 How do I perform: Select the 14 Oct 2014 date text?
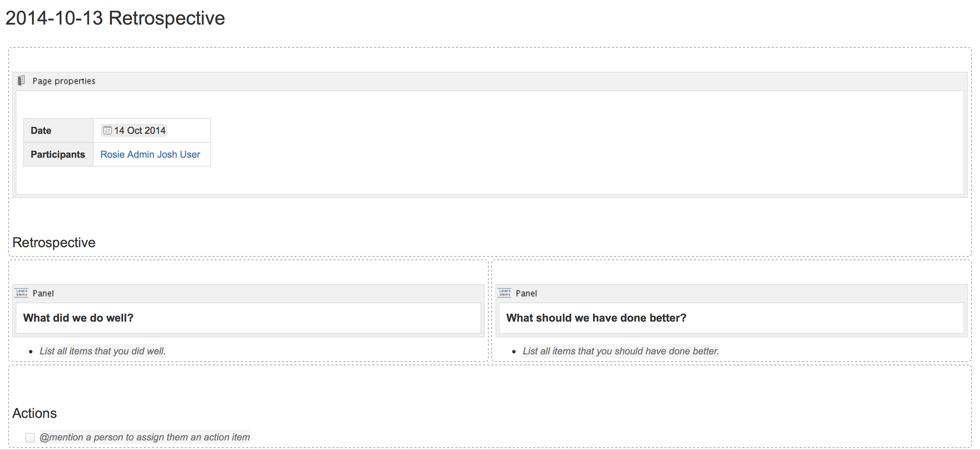point(140,130)
